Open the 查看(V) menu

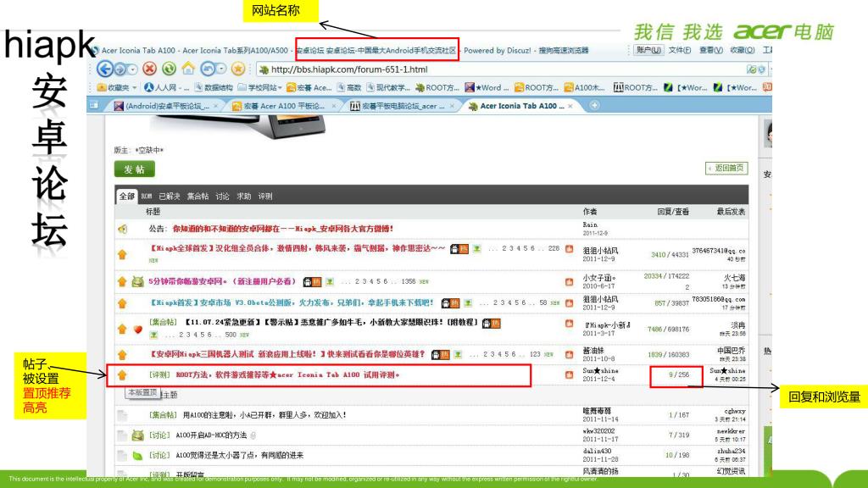click(x=711, y=50)
